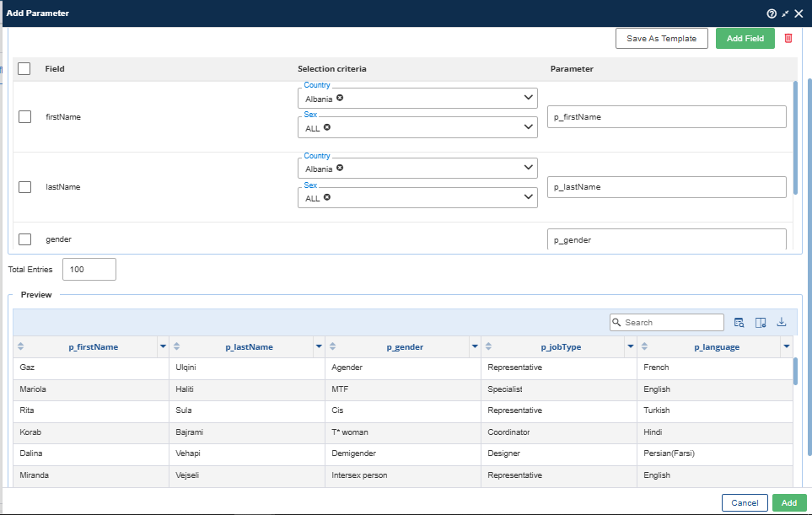Tick the firstName field checkbox

click(x=25, y=117)
